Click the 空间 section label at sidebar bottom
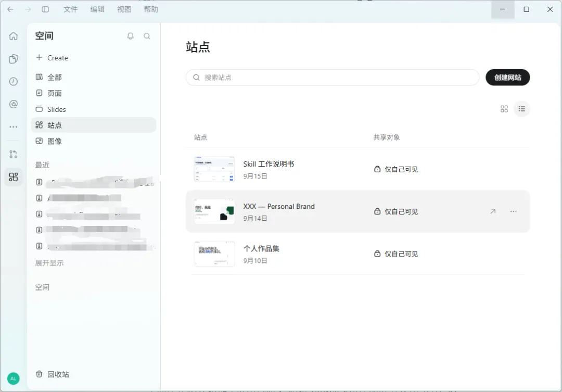The image size is (562, 392). 42,287
